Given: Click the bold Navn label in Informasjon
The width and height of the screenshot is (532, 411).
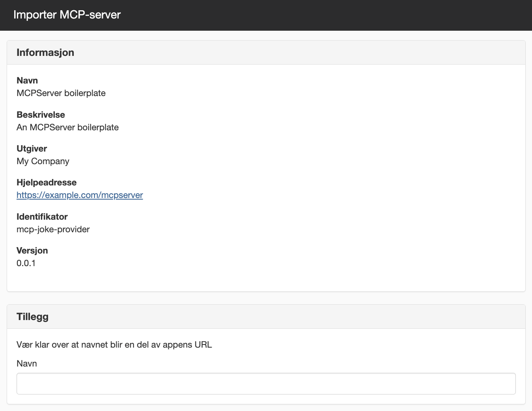Looking at the screenshot, I should 27,81.
